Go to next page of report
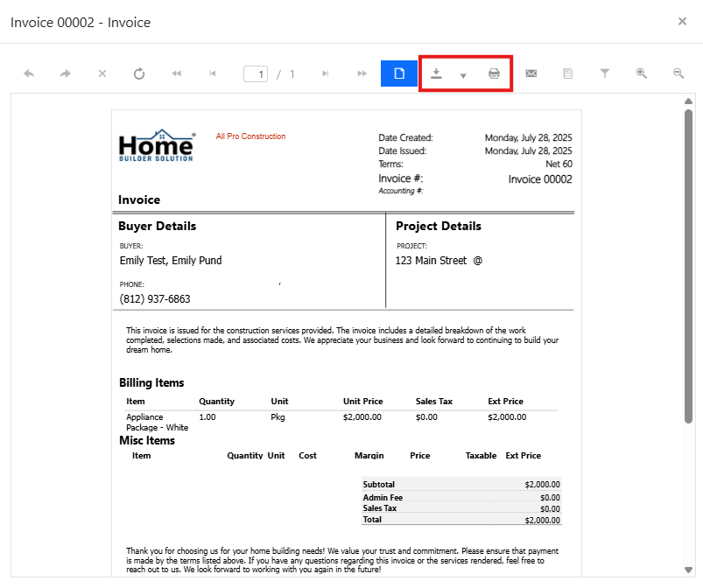This screenshot has height=588, width=703. coord(326,73)
